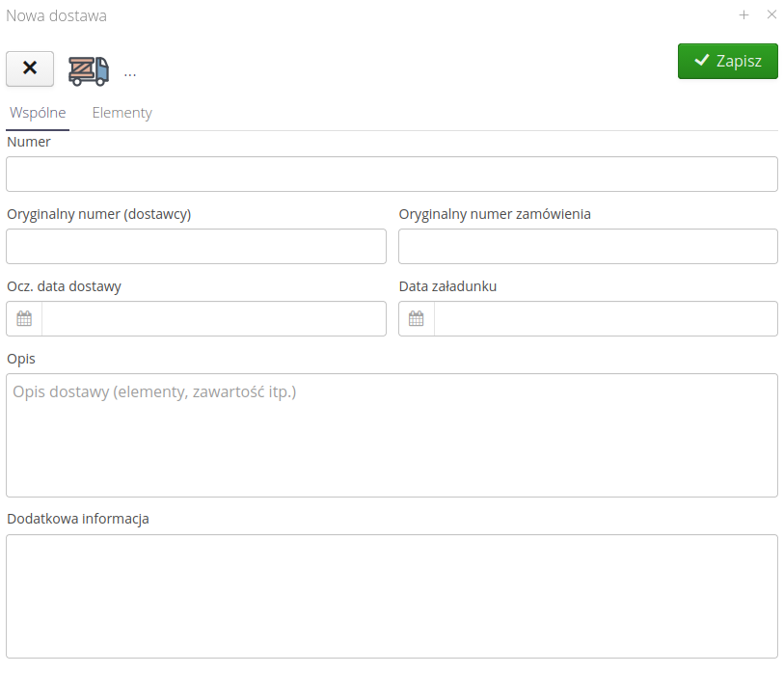Click the black X cancel button

(x=30, y=68)
